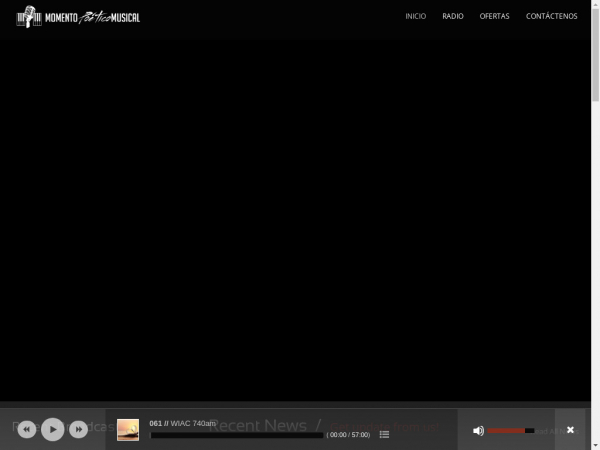Adjust the red volume slider

pos(510,431)
